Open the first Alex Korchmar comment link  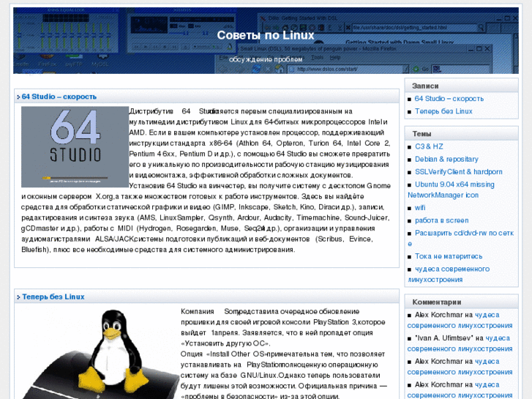(497, 315)
